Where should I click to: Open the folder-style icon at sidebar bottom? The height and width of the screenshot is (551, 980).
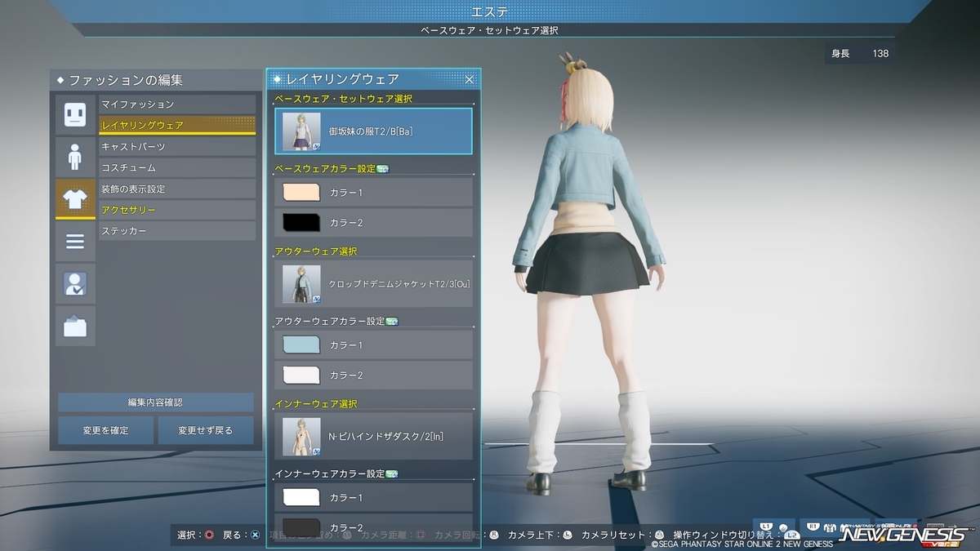point(75,327)
